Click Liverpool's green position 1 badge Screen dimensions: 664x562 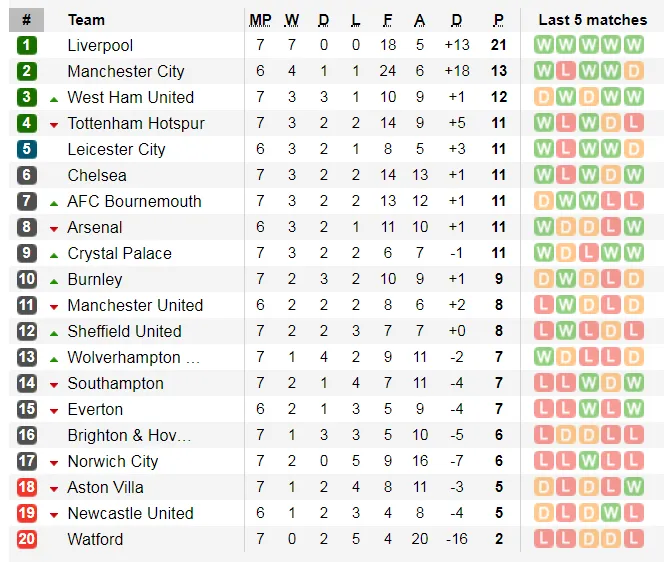[x=26, y=45]
